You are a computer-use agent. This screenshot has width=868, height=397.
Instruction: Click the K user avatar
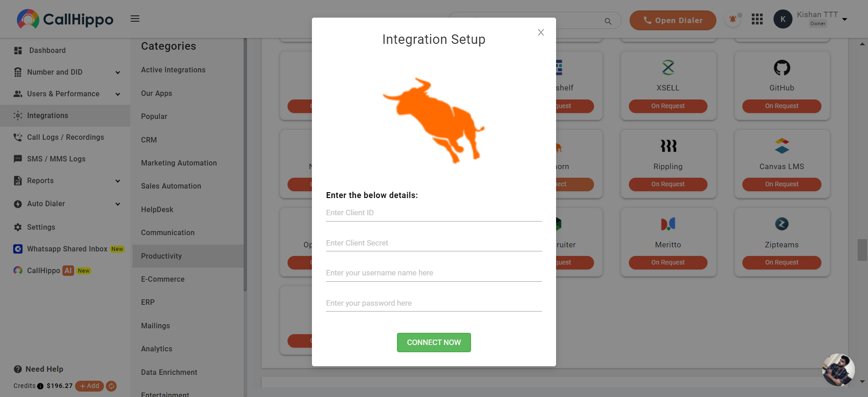pos(783,19)
